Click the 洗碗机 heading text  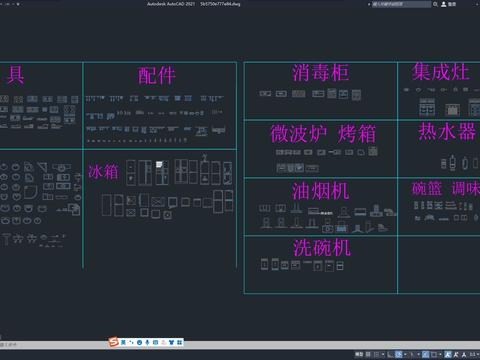click(x=322, y=248)
